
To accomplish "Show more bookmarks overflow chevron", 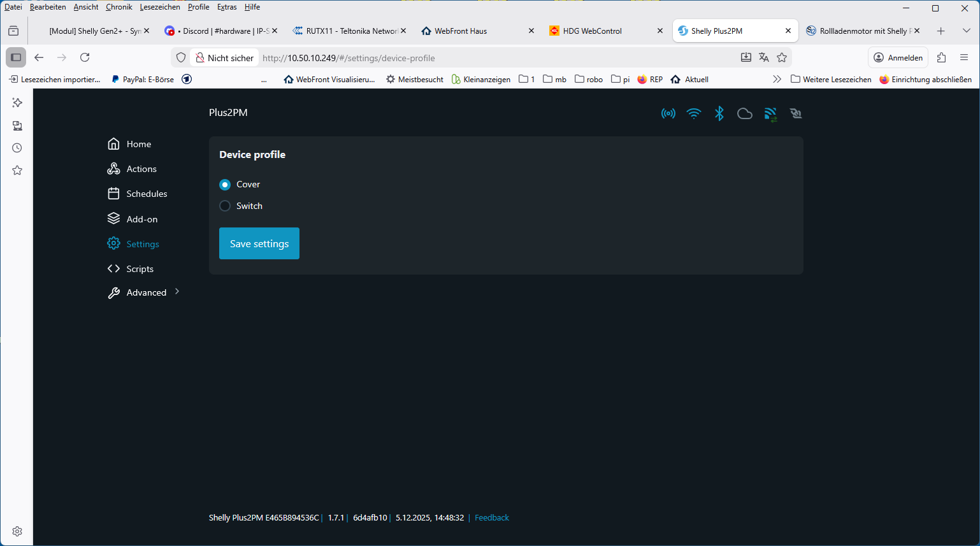I will [x=776, y=80].
